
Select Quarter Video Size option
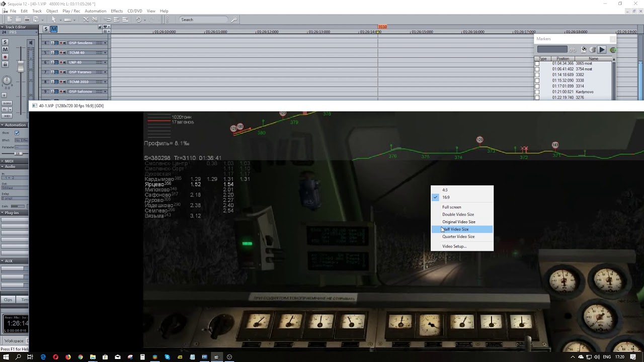[462, 236]
